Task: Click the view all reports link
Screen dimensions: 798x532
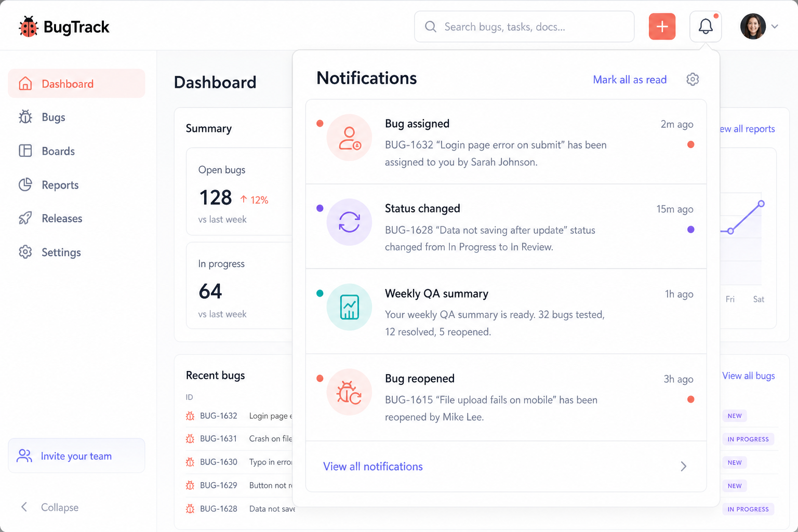Action: (x=747, y=129)
